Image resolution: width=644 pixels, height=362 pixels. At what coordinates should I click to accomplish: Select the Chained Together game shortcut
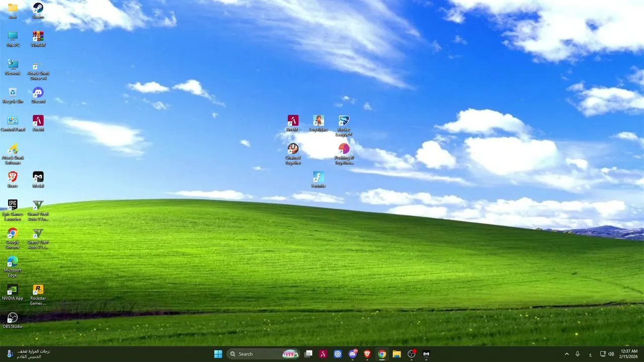coord(293,154)
